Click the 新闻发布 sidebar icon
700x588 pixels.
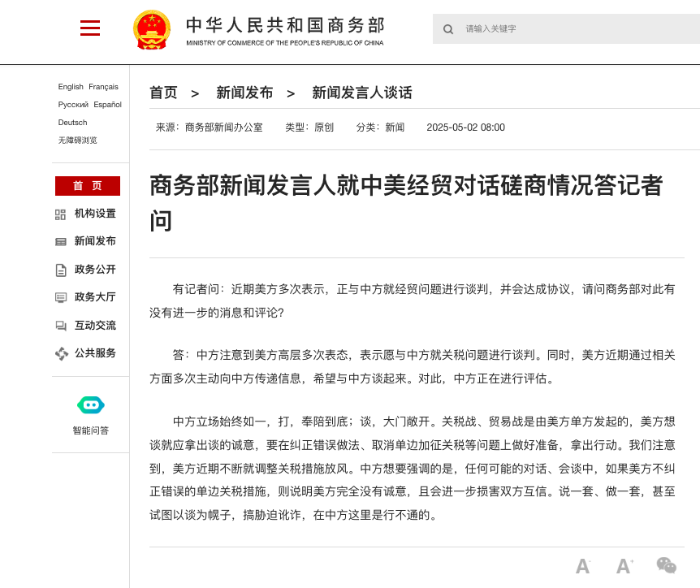(x=60, y=242)
